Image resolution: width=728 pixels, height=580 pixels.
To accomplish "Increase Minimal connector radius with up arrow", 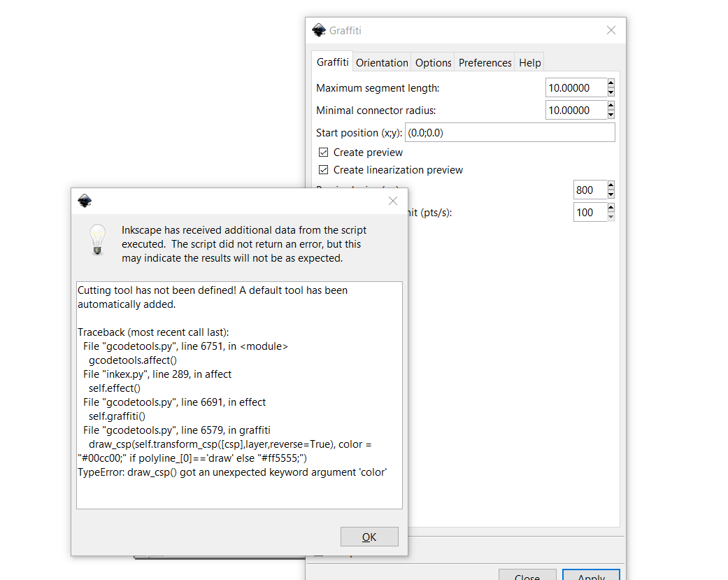I will pyautogui.click(x=611, y=106).
